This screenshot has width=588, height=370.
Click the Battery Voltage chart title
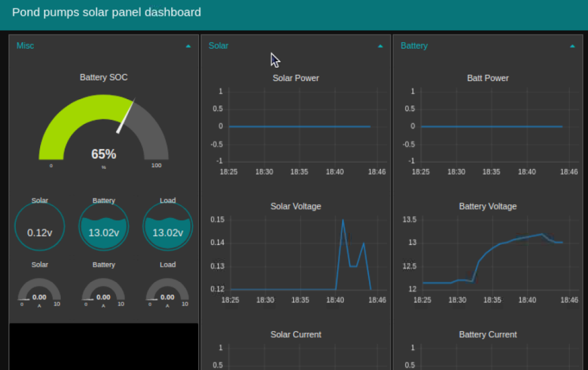tap(488, 207)
